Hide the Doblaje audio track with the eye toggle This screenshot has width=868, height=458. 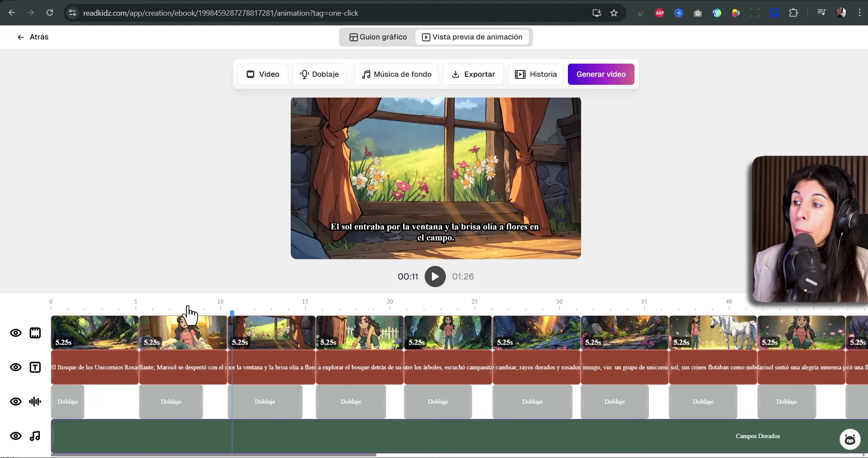(16, 402)
